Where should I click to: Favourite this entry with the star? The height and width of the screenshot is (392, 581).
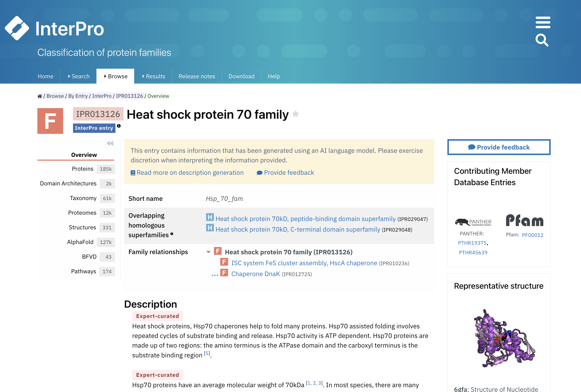296,114
